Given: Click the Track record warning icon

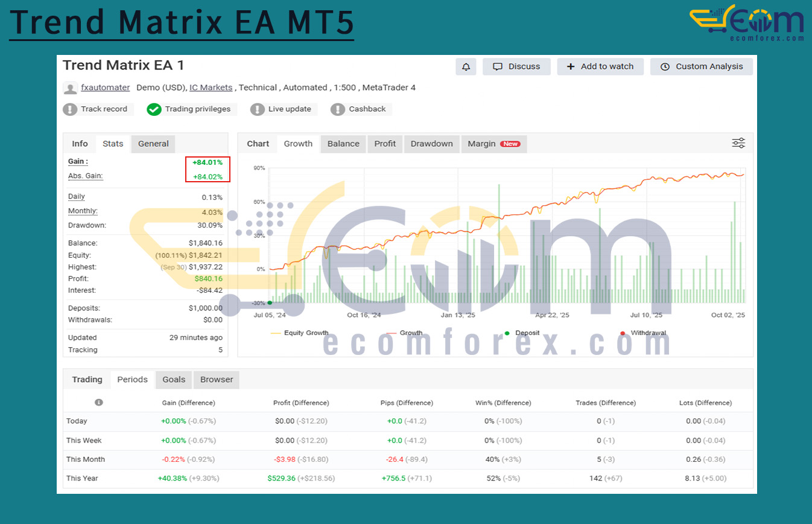Looking at the screenshot, I should tap(71, 109).
